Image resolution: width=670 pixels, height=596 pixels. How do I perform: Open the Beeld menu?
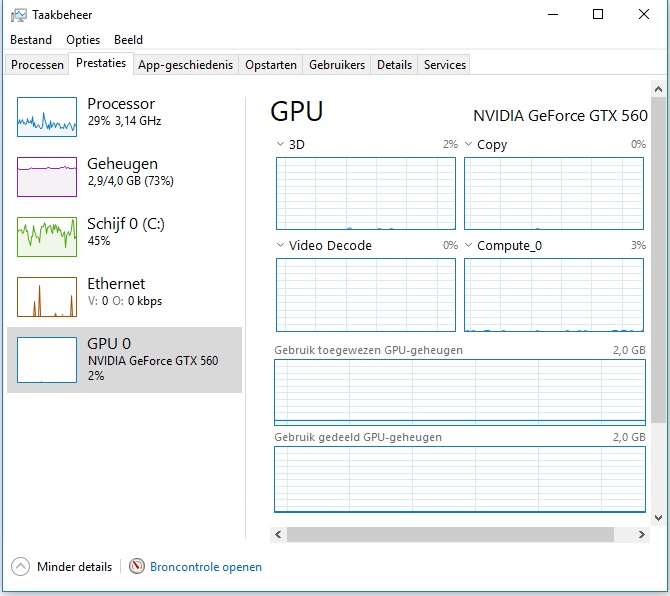128,40
